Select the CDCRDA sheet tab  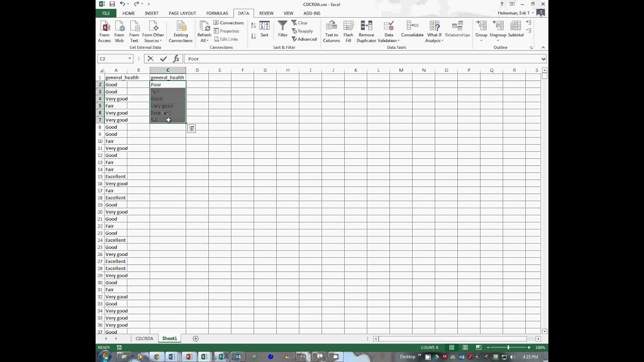[x=144, y=338]
